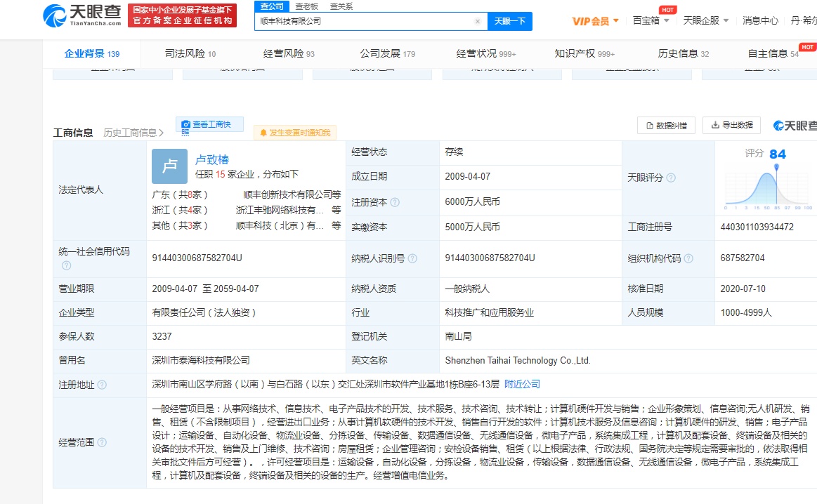Expand 历史工商信息 chevron link
Viewport: 817px width, 504px height.
point(133,133)
